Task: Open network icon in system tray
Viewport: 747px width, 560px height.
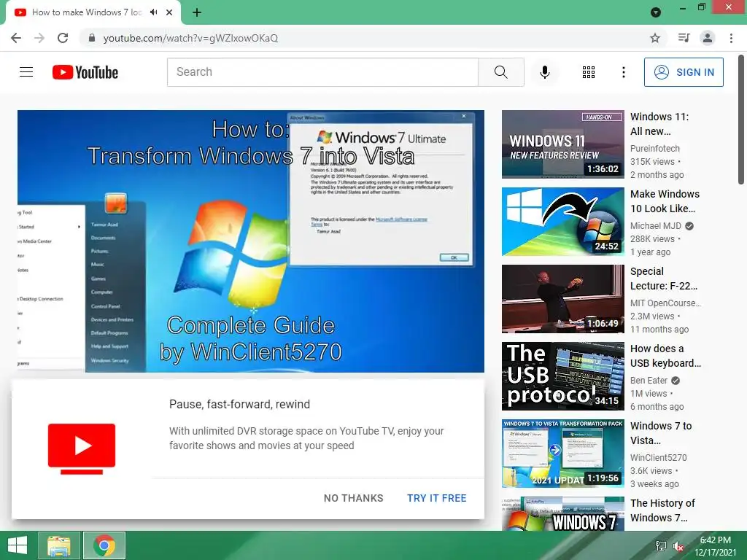Action: click(660, 546)
